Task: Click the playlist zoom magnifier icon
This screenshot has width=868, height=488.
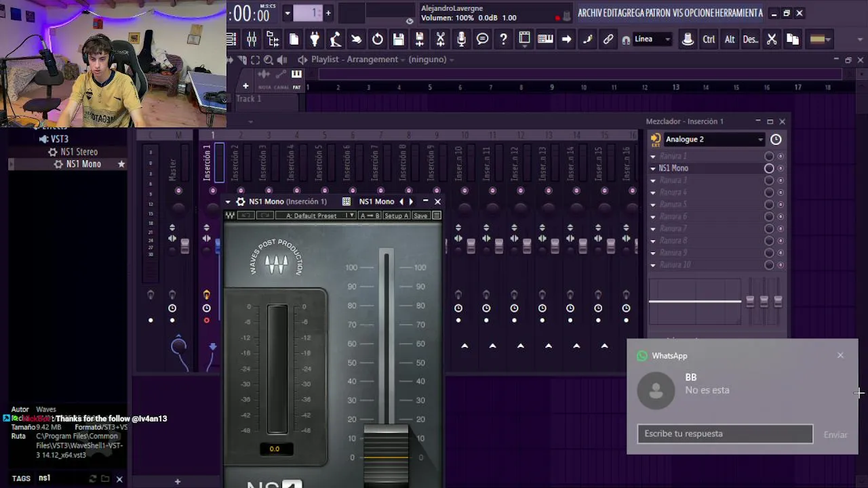Action: [x=269, y=60]
